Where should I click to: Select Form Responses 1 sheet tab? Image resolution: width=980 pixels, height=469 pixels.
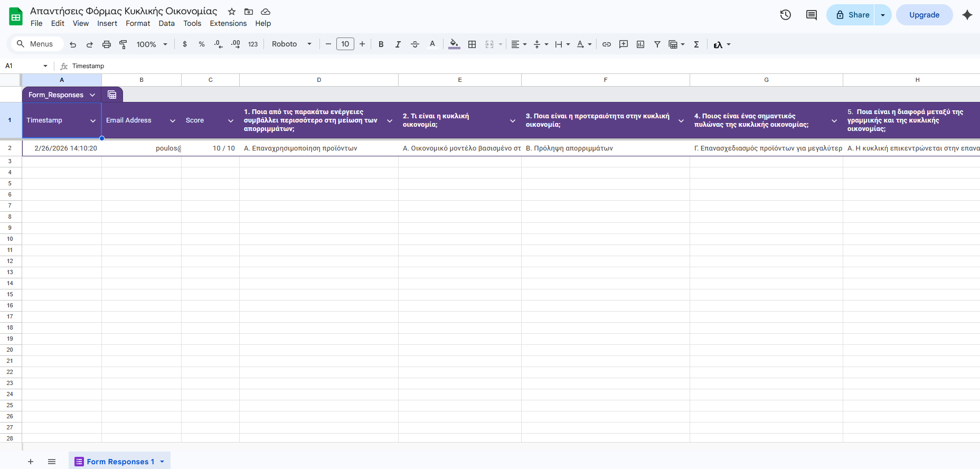click(119, 462)
